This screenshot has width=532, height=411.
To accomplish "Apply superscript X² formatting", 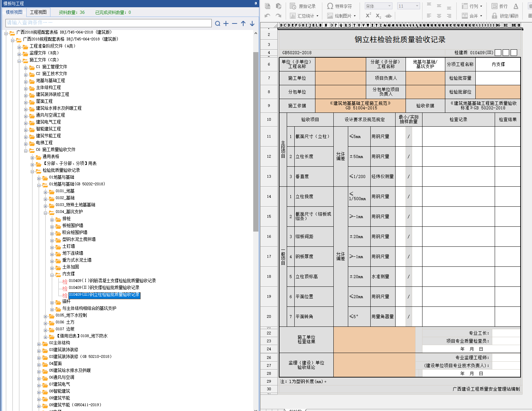I will click(x=368, y=16).
